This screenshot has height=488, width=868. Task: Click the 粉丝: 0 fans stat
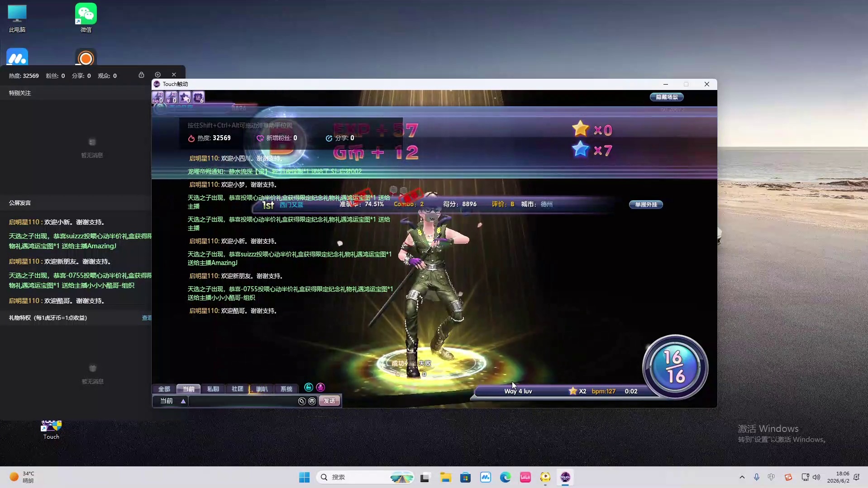55,76
